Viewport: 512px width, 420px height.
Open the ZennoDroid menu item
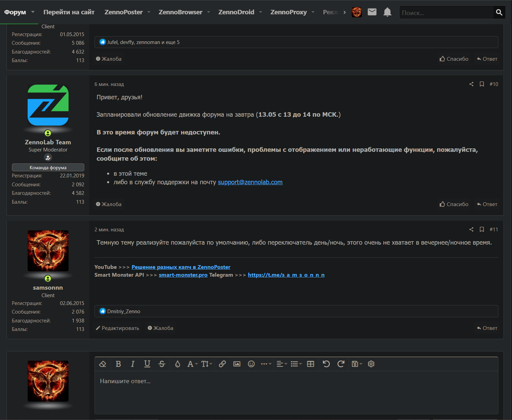point(236,12)
